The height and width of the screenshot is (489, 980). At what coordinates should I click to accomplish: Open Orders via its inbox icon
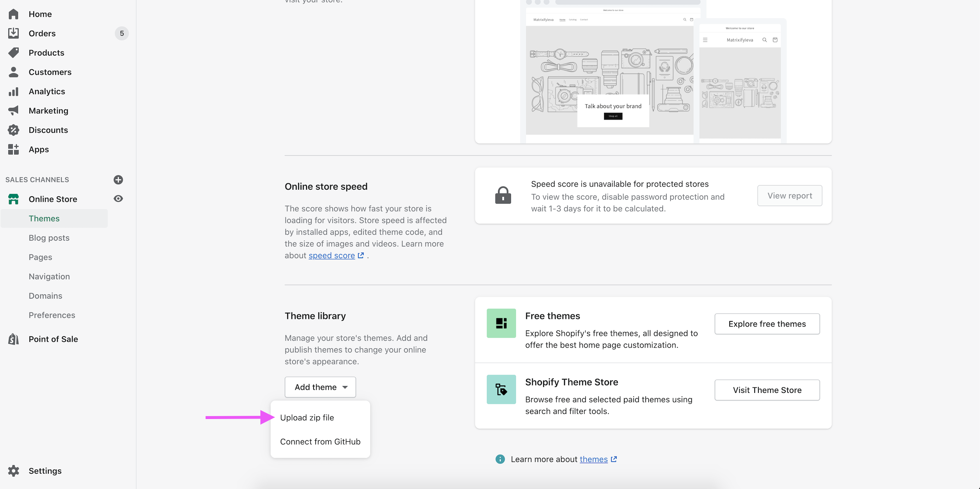coord(13,34)
